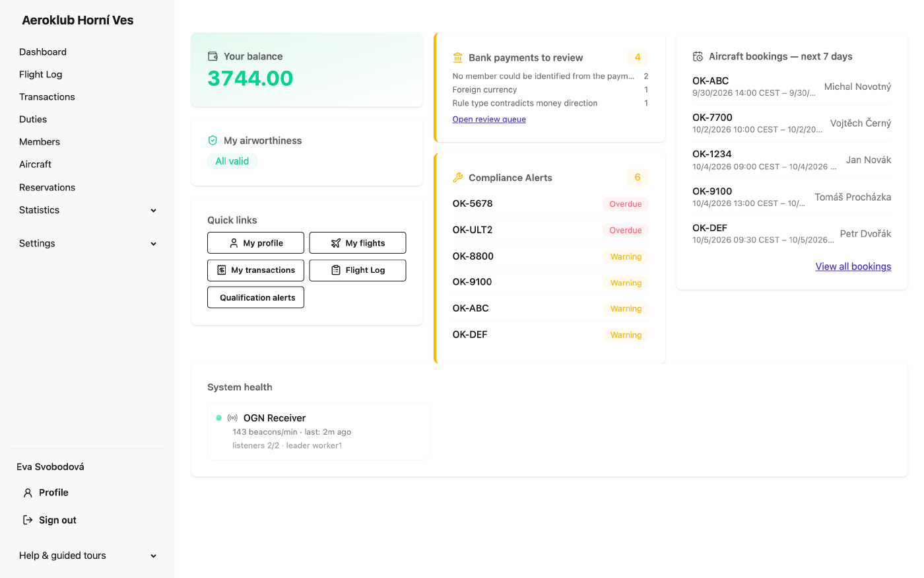This screenshot has height=578, width=924.
Task: Click the Foreign currency review reason
Action: coord(484,90)
